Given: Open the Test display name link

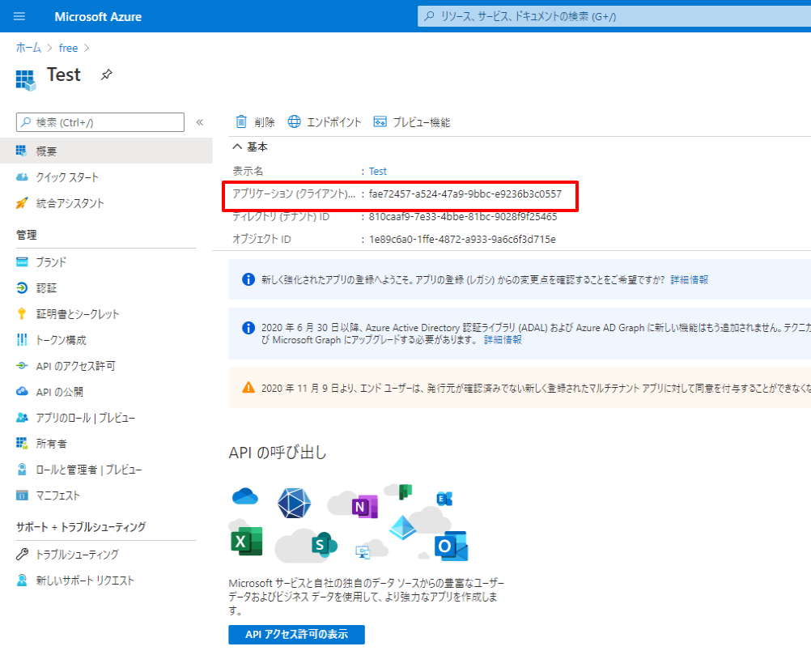Looking at the screenshot, I should (x=377, y=171).
